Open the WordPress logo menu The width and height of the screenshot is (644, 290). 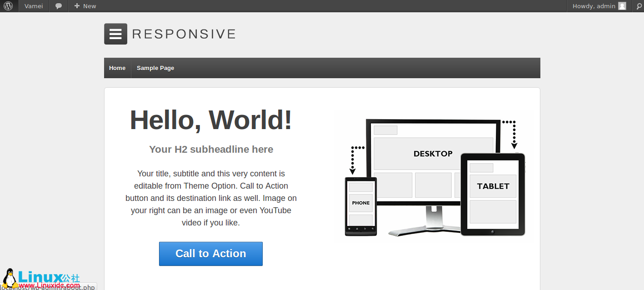[8, 6]
